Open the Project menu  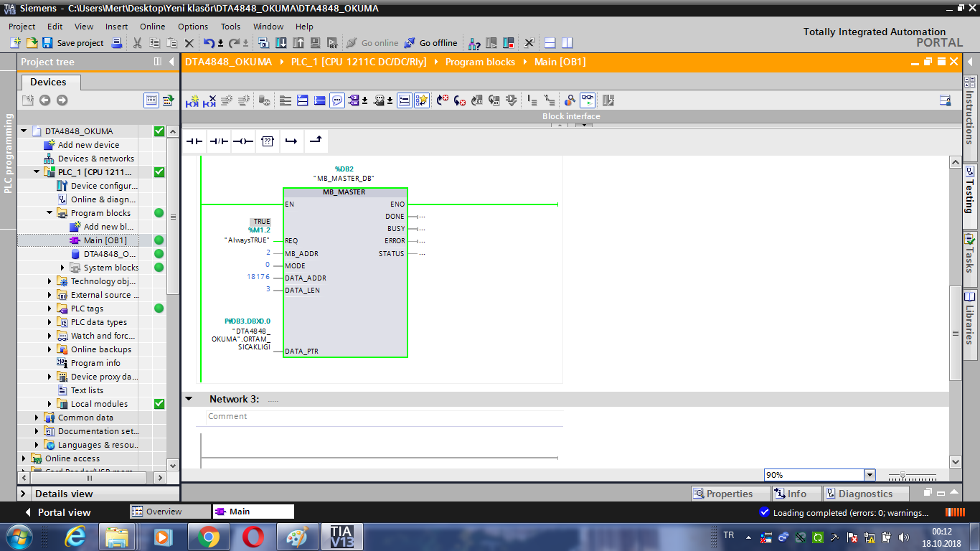(22, 27)
